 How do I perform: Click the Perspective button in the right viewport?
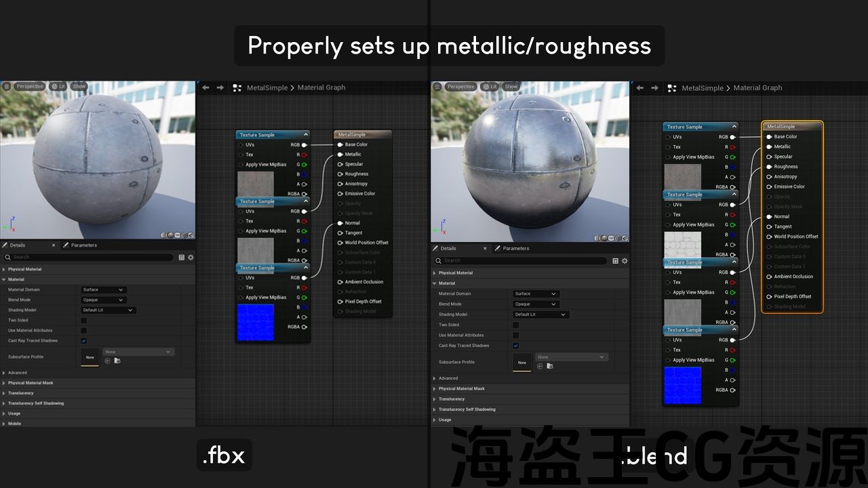(x=458, y=87)
